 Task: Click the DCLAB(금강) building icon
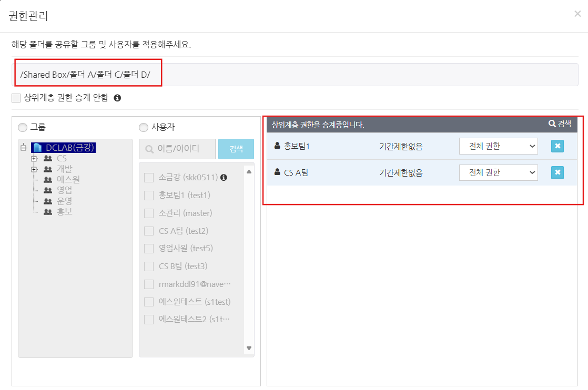coord(37,148)
